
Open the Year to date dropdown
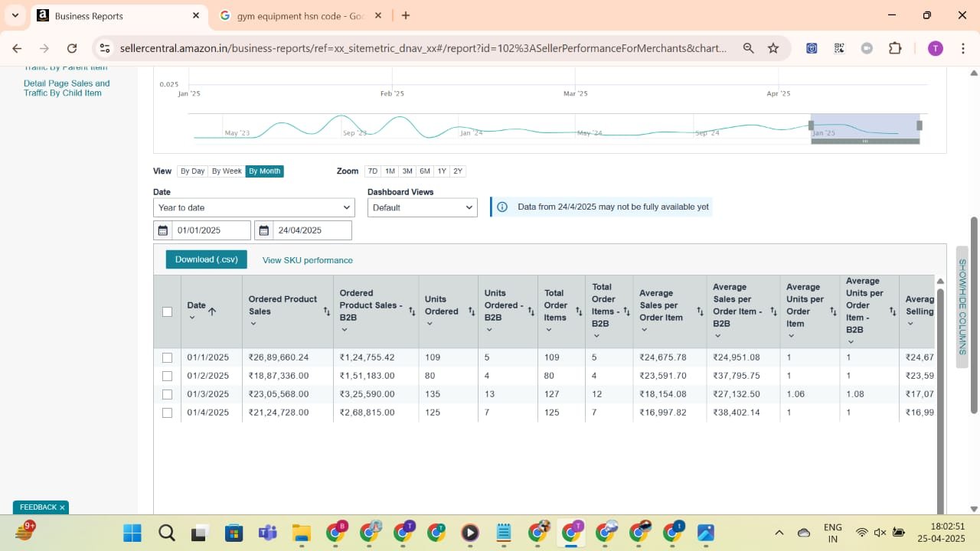tap(253, 207)
